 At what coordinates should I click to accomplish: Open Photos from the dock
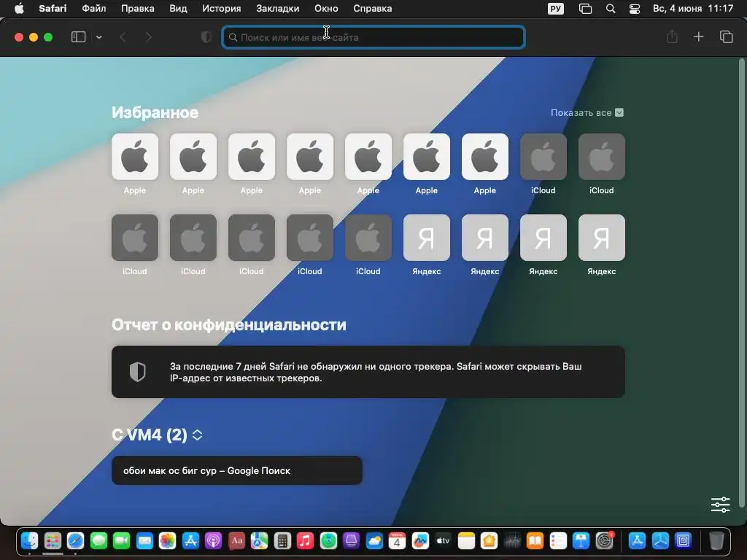click(x=167, y=541)
